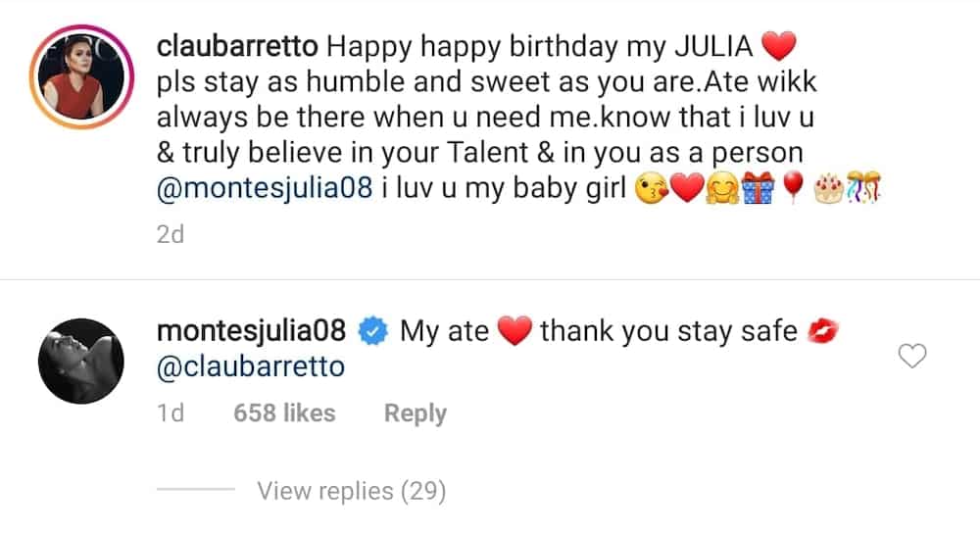Screen dimensions: 980x534
Task: Click the 2d timestamp under the caption
Action: (x=170, y=234)
